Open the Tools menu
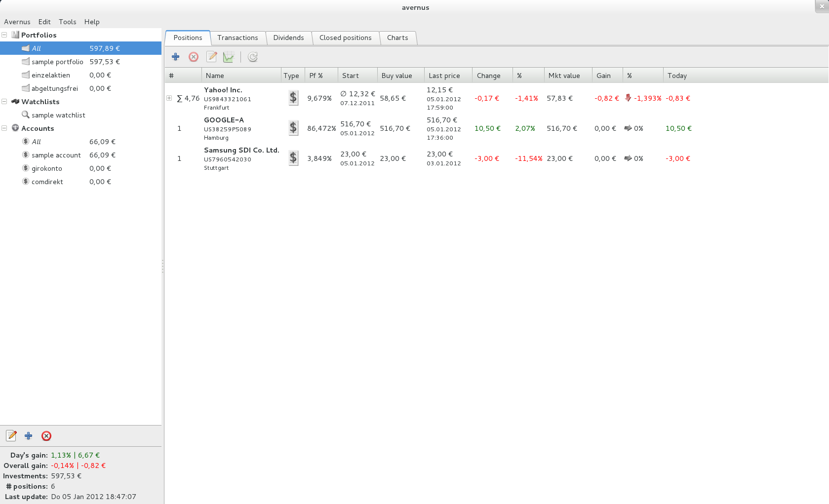829x504 pixels. pyautogui.click(x=67, y=22)
